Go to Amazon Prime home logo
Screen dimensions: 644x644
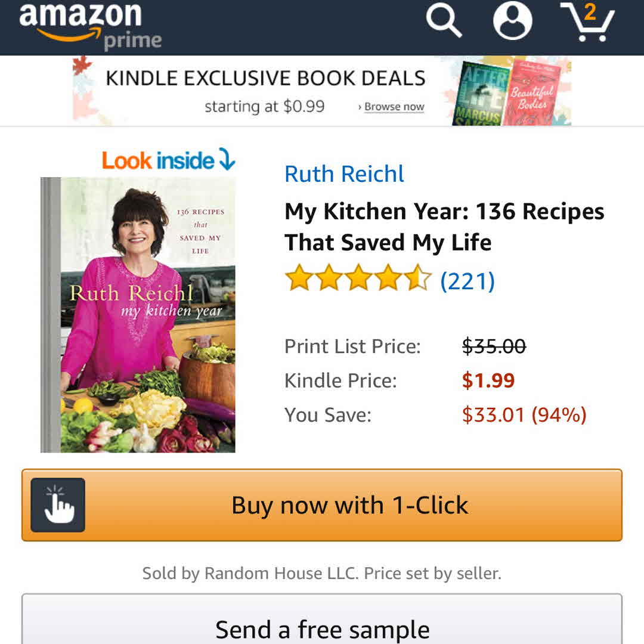(x=91, y=26)
